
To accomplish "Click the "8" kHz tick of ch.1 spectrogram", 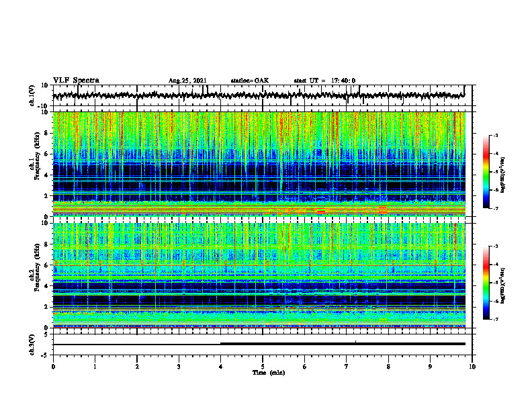I will pos(47,133).
